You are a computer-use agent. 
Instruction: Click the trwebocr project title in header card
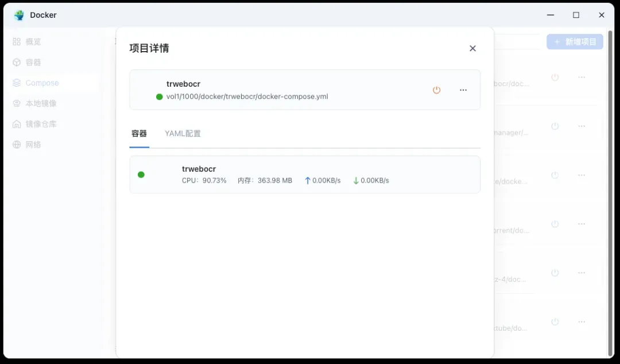(x=184, y=84)
